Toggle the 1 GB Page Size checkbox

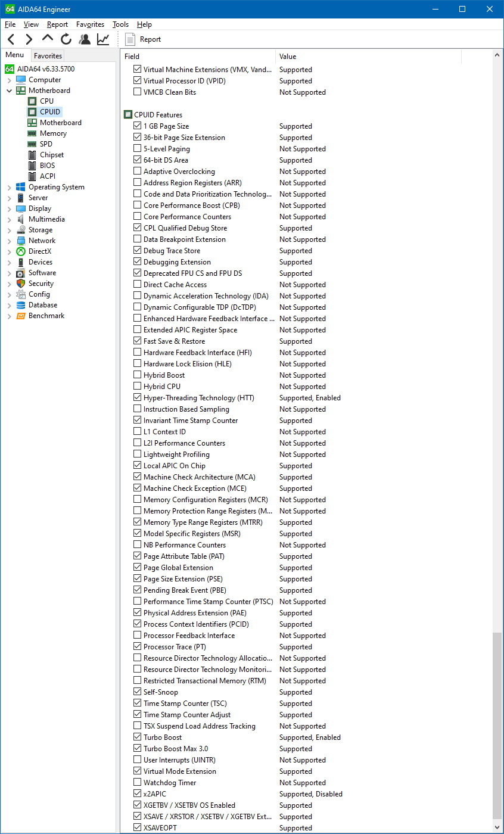click(x=138, y=126)
